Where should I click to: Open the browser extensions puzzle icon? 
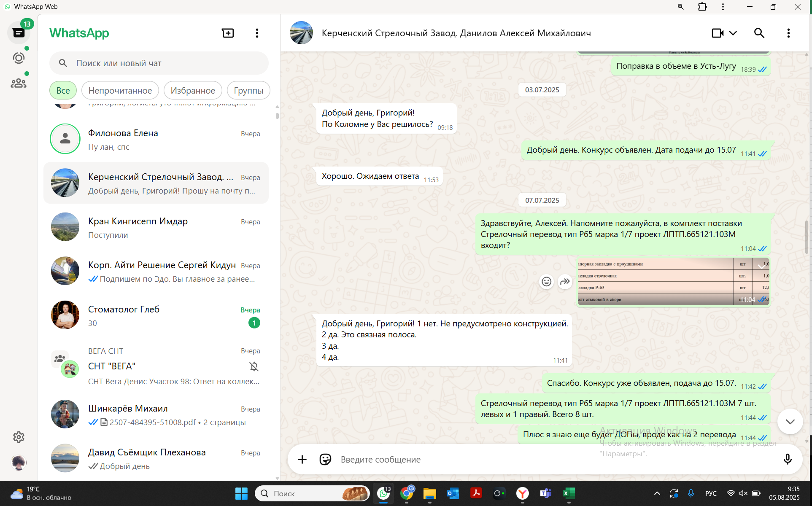[702, 7]
